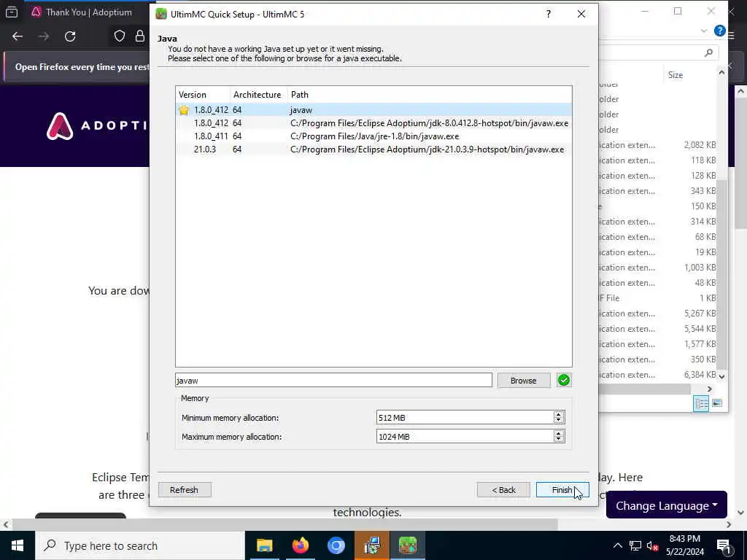Viewport: 747px width, 560px height.
Task: Click the installer icon in the taskbar
Action: click(371, 545)
